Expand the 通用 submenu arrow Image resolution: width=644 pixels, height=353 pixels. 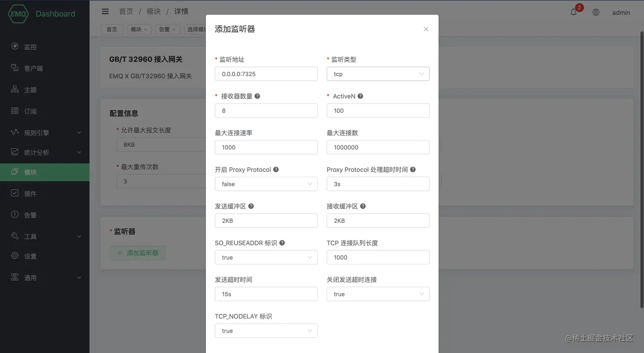[x=79, y=278]
